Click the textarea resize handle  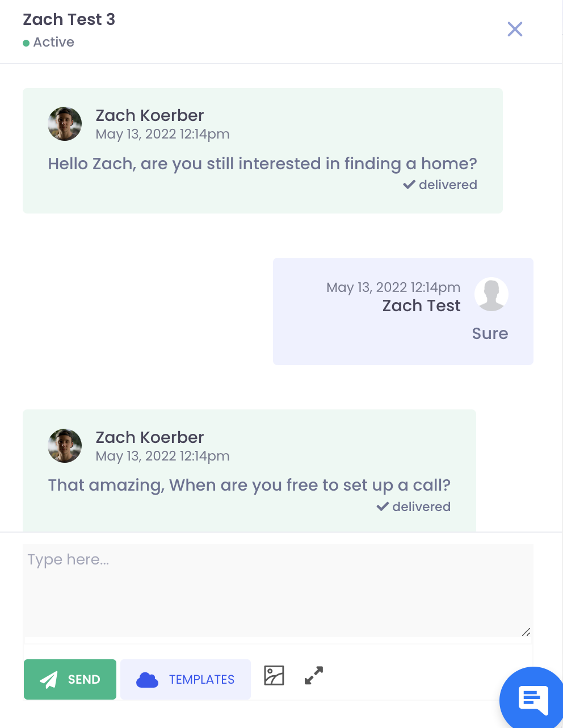click(526, 632)
